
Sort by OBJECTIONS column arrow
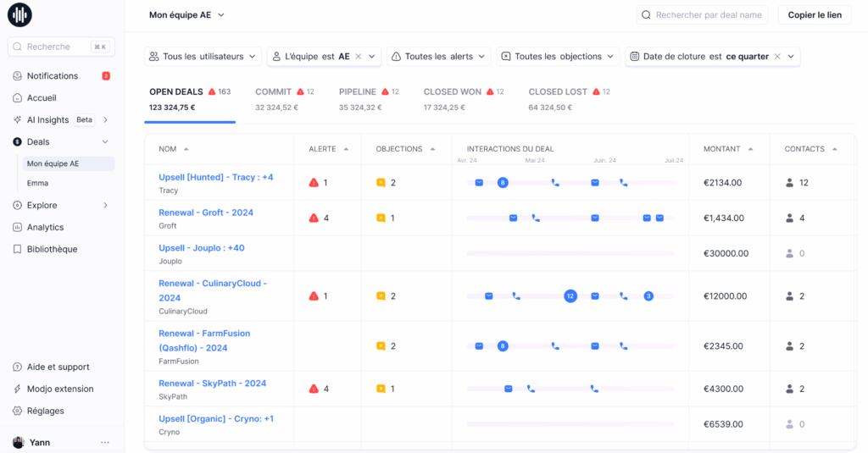point(432,149)
